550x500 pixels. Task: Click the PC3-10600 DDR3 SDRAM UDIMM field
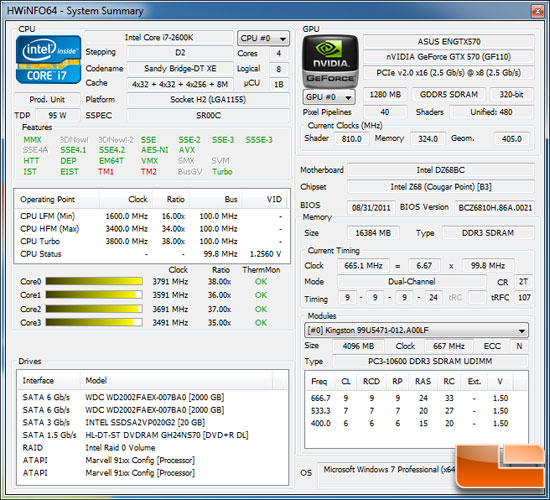(x=430, y=361)
